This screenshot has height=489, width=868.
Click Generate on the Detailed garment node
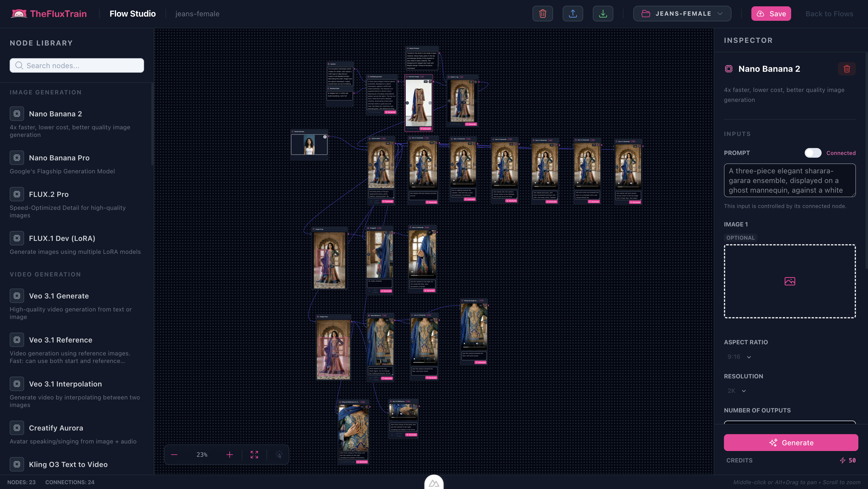click(391, 112)
